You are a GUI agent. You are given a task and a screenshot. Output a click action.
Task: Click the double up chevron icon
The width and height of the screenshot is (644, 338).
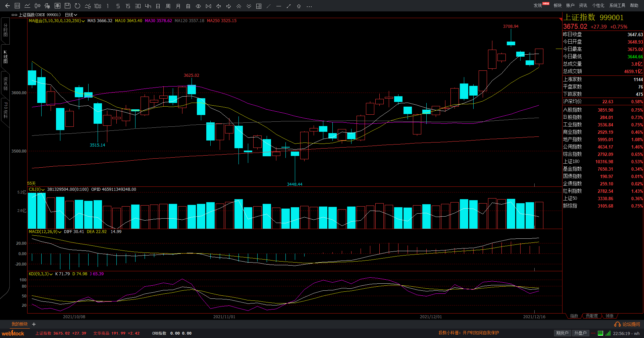(238, 6)
